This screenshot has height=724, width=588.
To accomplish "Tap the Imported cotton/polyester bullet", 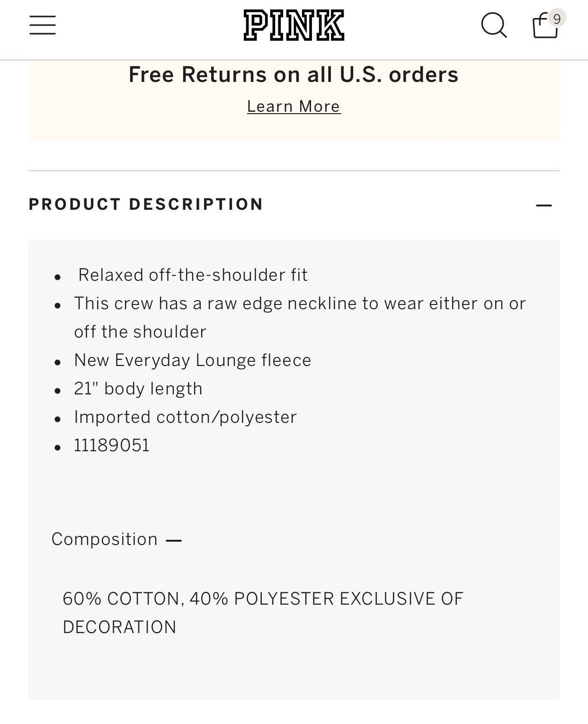I will pos(185,417).
